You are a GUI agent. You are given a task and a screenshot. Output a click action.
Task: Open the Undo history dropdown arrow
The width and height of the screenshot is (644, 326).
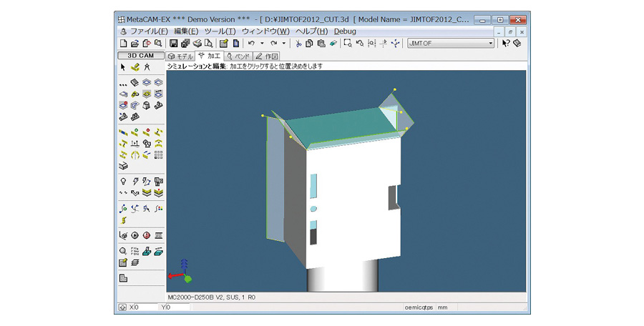point(262,43)
